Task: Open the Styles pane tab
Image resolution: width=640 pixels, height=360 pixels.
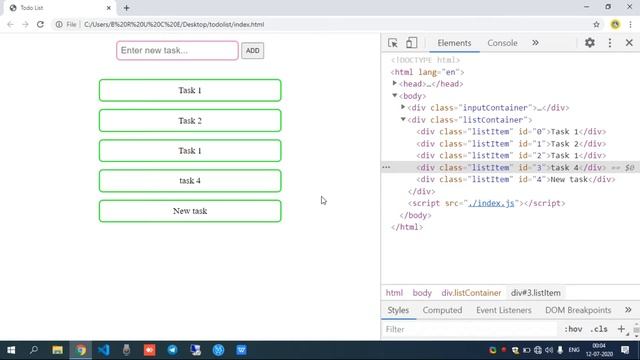Action: (398, 310)
